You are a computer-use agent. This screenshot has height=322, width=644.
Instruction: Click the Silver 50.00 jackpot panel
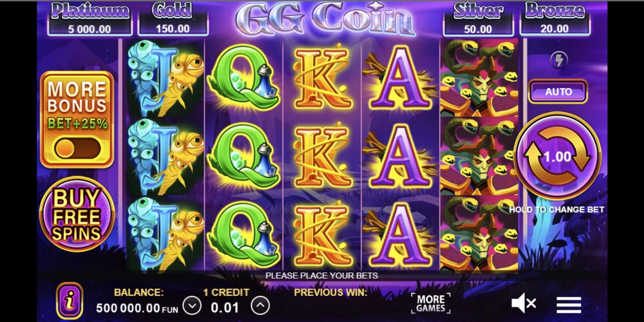click(478, 19)
